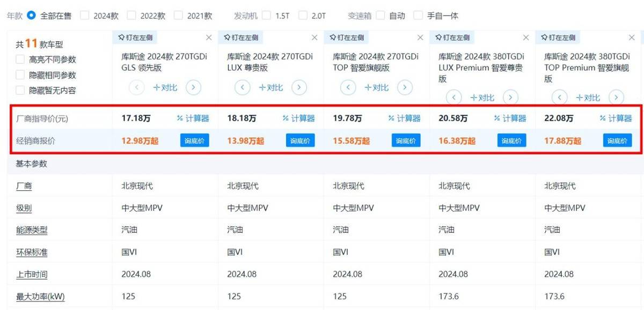The width and height of the screenshot is (644, 310).
Task: Select the 全部在售 radio option
Action: click(31, 16)
